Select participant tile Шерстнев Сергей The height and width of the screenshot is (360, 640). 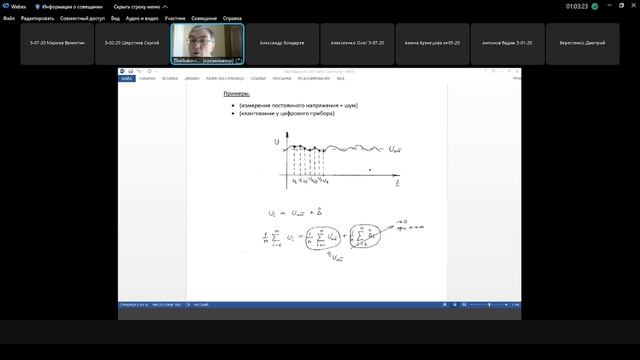[x=132, y=44]
